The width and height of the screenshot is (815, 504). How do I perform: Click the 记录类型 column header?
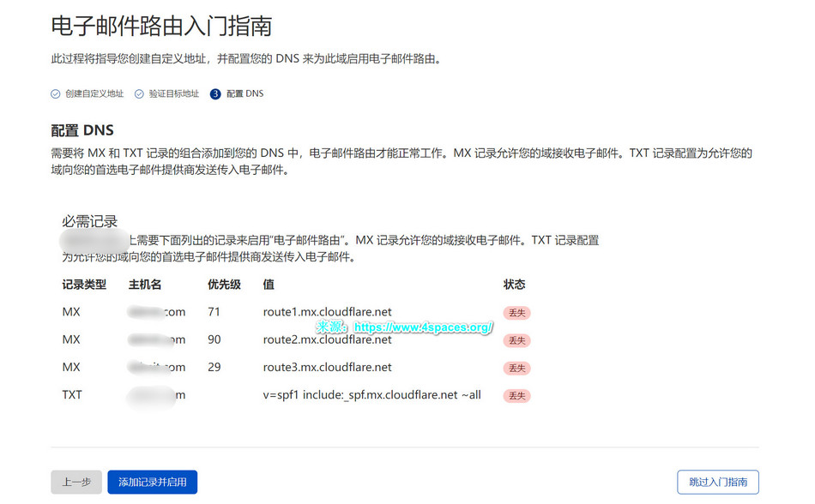84,284
